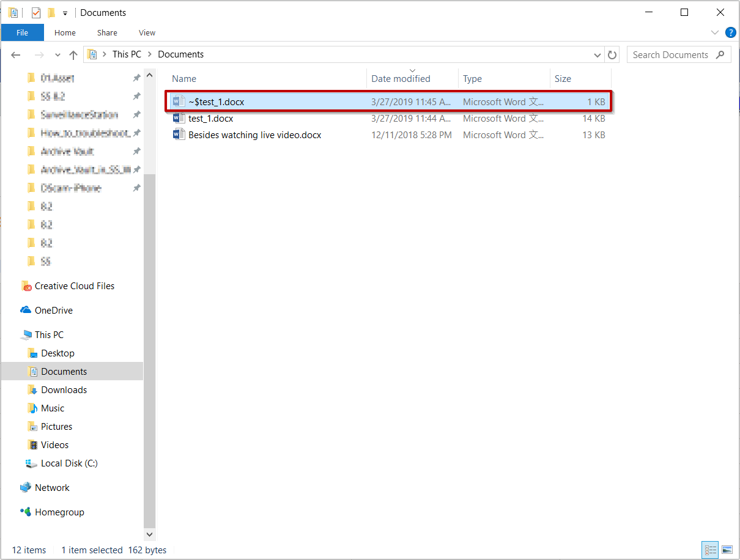This screenshot has height=560, width=740.
Task: Switch to details view in status bar
Action: (710, 550)
